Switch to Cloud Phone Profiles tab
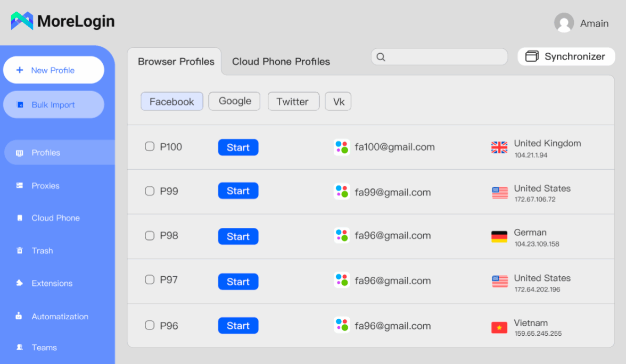This screenshot has width=626, height=364. pyautogui.click(x=281, y=62)
